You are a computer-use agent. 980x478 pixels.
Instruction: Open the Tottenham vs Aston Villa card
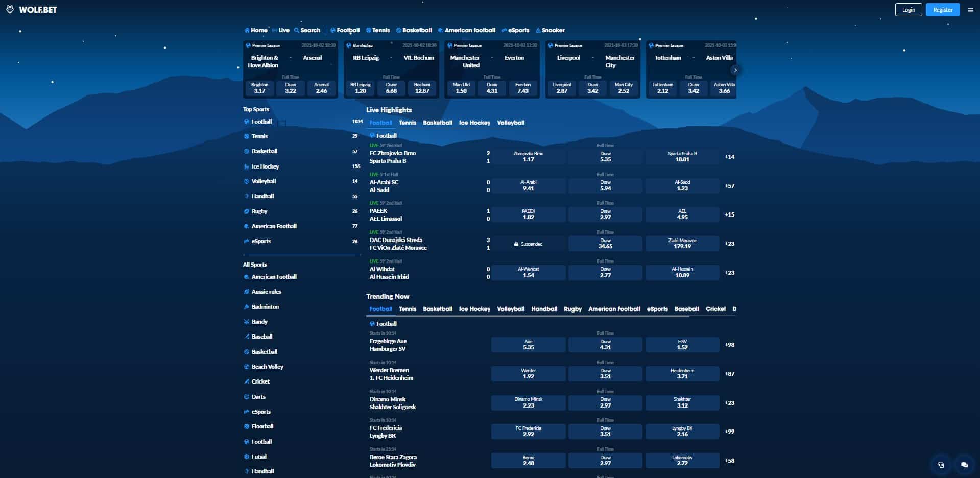point(691,69)
